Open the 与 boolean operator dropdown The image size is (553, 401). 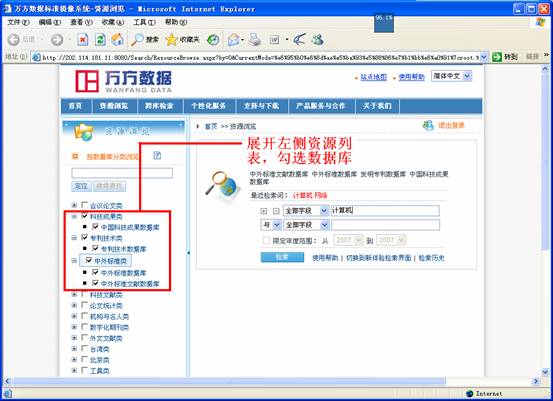(271, 225)
